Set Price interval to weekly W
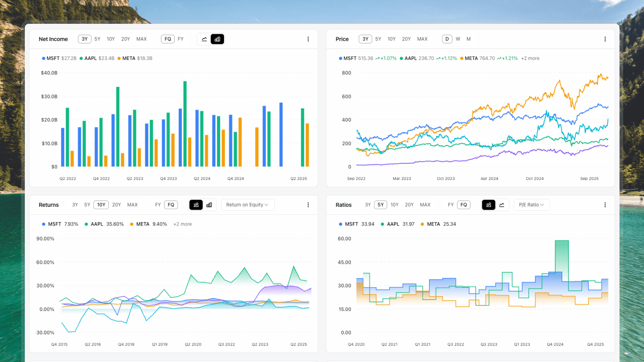The width and height of the screenshot is (644, 362). click(458, 39)
